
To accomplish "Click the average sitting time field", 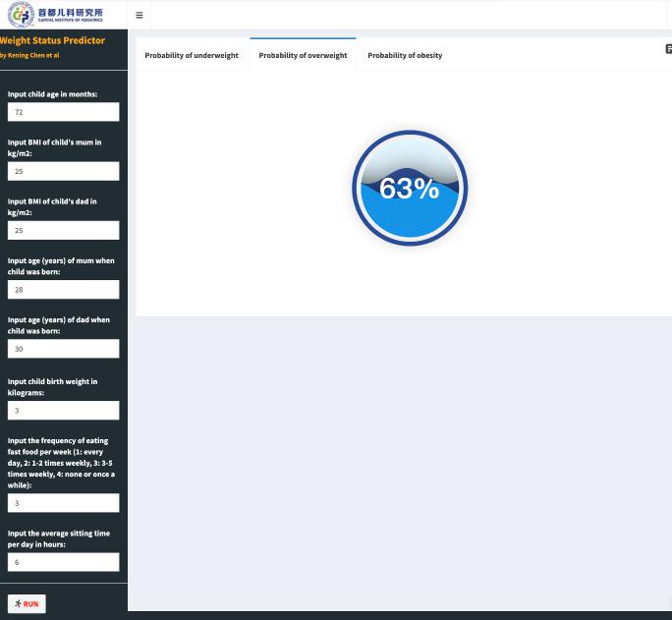I will coord(63,562).
